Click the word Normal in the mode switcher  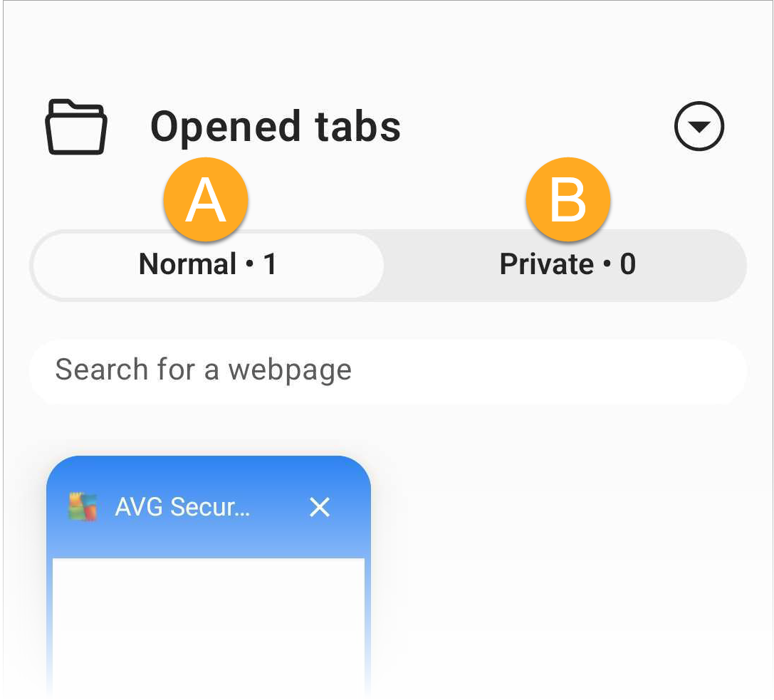[187, 265]
